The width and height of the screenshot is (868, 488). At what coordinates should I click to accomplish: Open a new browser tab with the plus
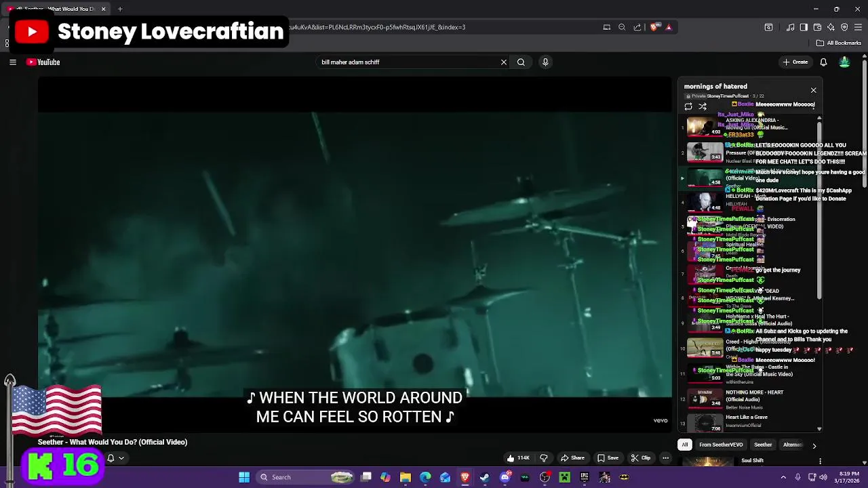point(119,9)
